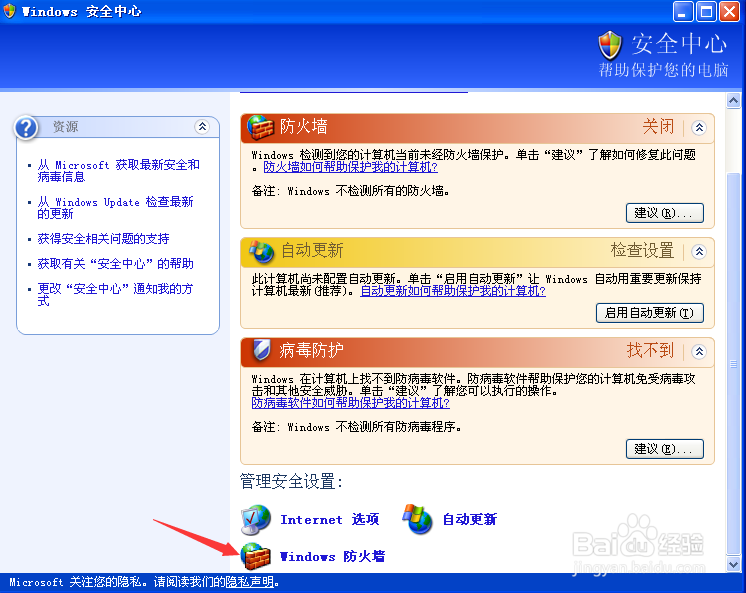Click the scrollbar up arrow

coord(733,100)
